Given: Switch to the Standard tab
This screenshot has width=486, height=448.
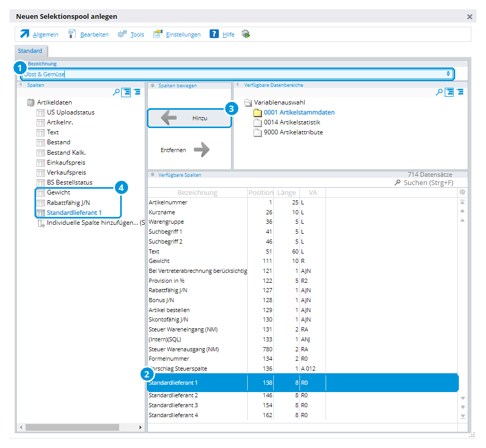Looking at the screenshot, I should pos(30,51).
